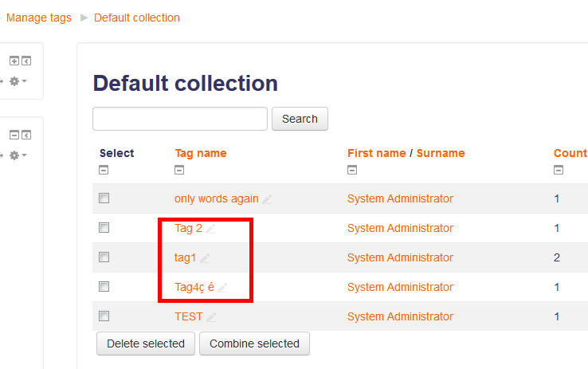Click the dock-block icon in the top side block
This screenshot has width=588, height=369.
coord(26,61)
